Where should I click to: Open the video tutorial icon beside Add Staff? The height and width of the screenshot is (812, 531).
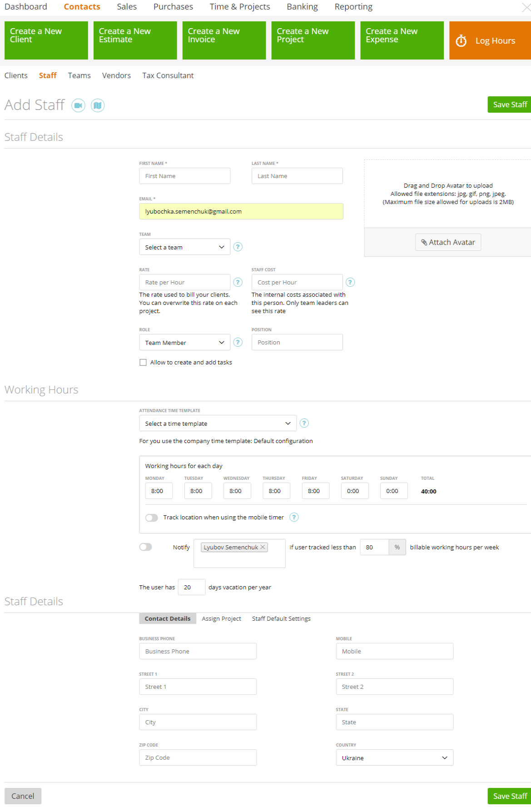click(x=78, y=105)
